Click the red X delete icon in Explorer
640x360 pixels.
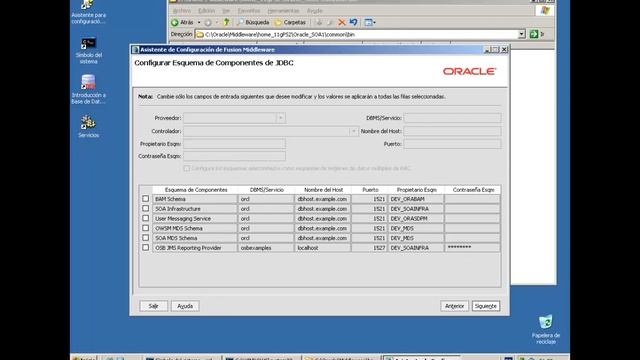pyautogui.click(x=342, y=22)
